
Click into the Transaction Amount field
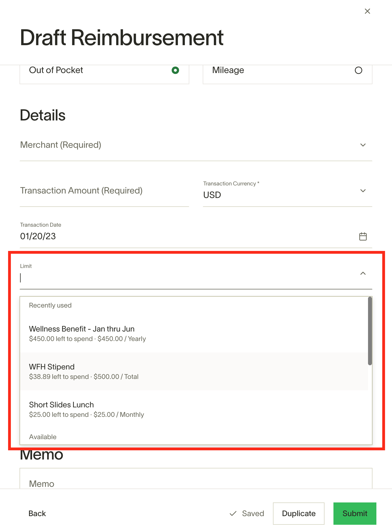click(x=104, y=191)
